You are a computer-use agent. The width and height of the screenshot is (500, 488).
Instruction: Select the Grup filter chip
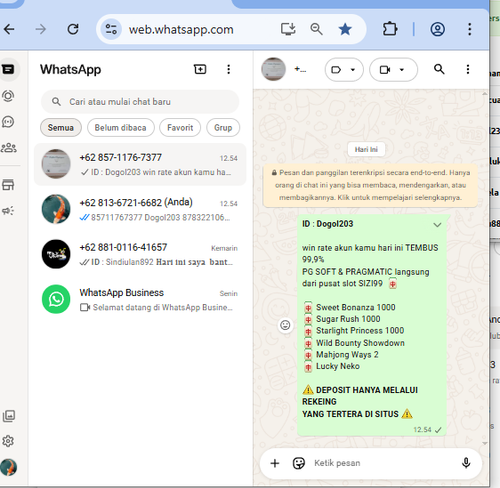tap(223, 128)
